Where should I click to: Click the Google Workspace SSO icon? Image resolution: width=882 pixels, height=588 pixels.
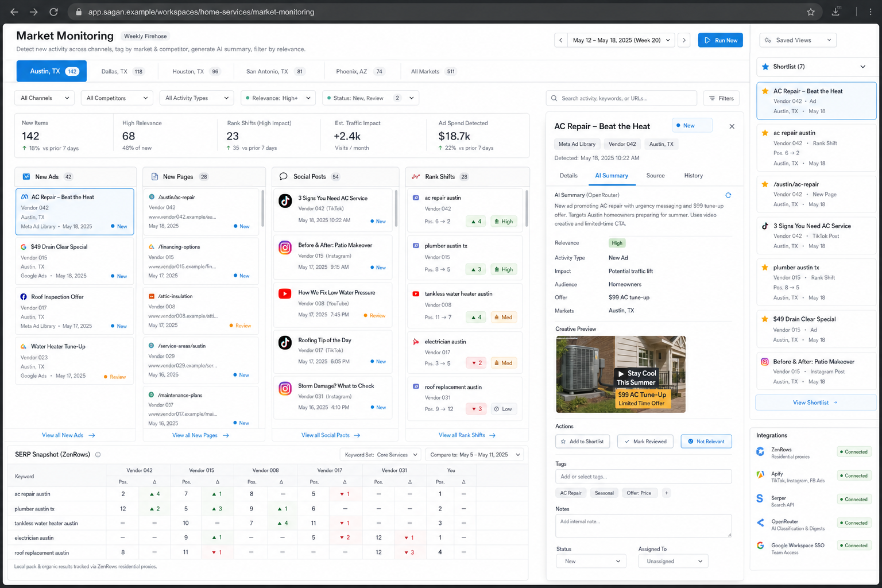pos(760,546)
